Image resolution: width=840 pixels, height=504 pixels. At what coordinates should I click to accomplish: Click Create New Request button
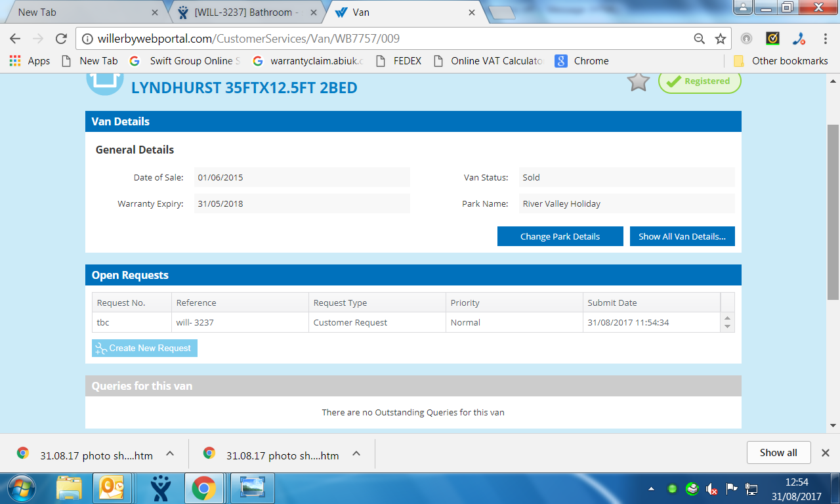click(x=144, y=348)
